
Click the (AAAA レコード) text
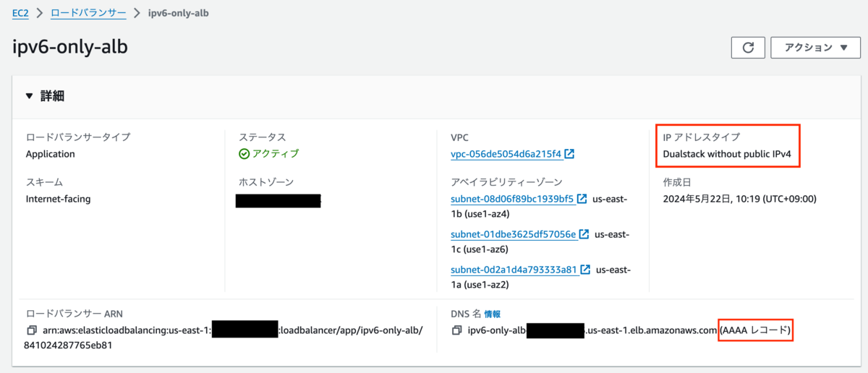click(755, 330)
